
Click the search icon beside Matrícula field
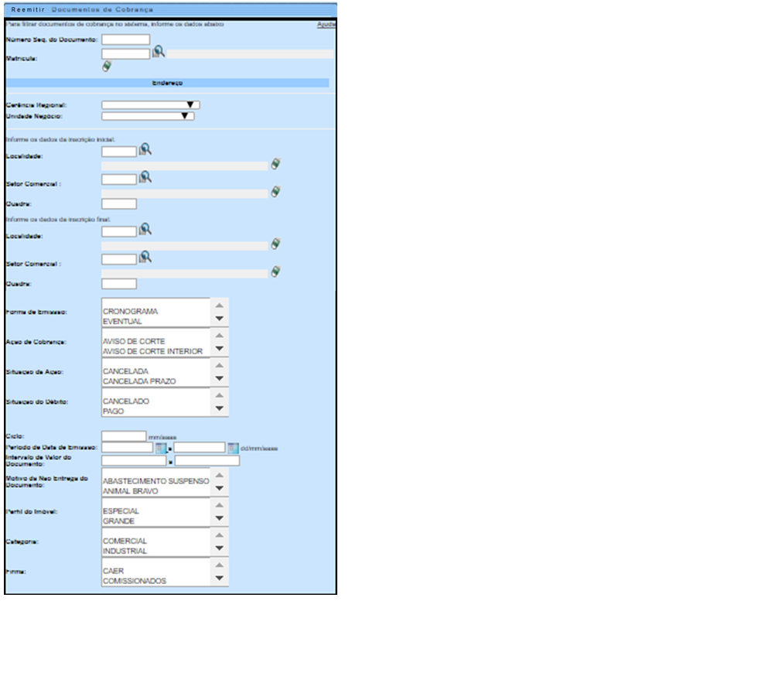(x=159, y=52)
